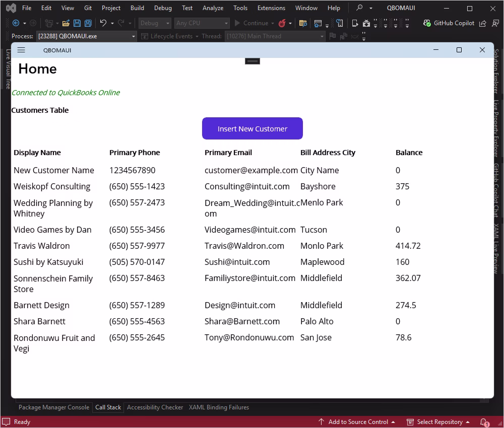
Task: Open the Debug menu
Action: 163,8
